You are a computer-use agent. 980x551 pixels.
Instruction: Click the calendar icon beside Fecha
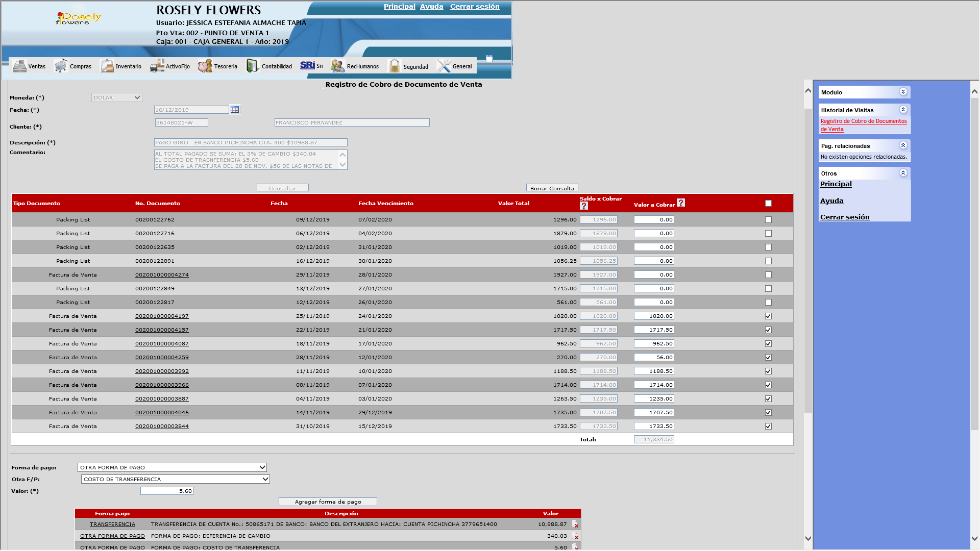point(235,110)
